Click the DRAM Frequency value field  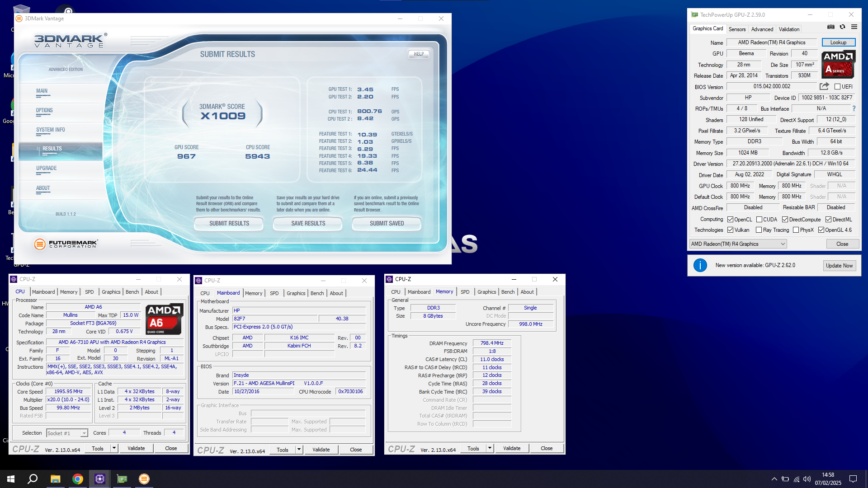click(x=492, y=343)
